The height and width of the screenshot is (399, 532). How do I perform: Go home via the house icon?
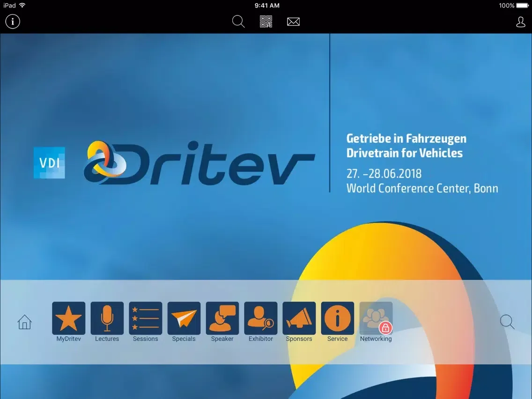[x=24, y=322]
